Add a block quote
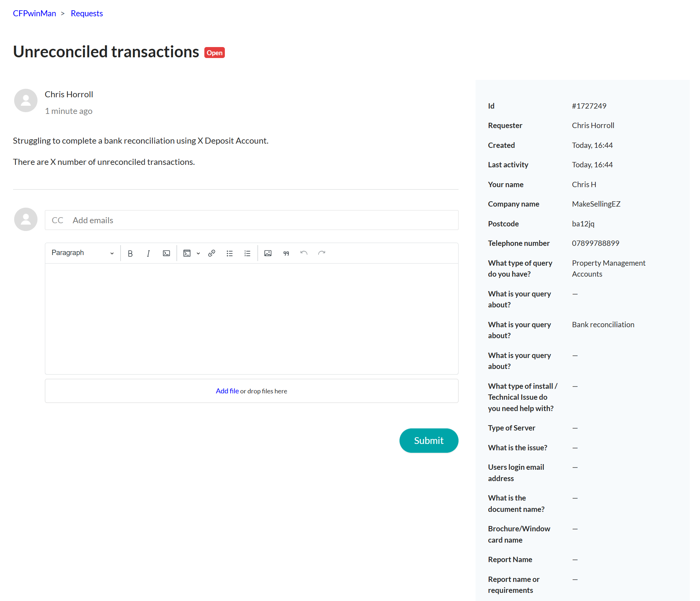700x601 pixels. (x=286, y=253)
